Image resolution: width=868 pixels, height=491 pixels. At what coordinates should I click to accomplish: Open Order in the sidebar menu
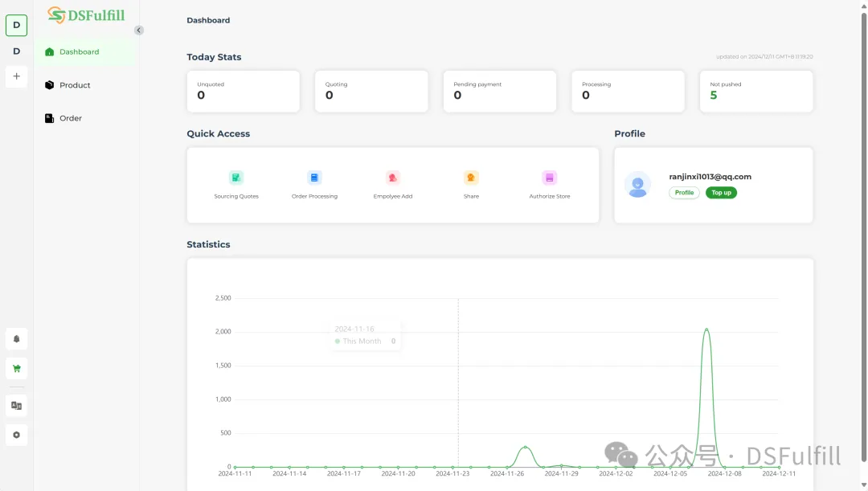[x=71, y=118]
